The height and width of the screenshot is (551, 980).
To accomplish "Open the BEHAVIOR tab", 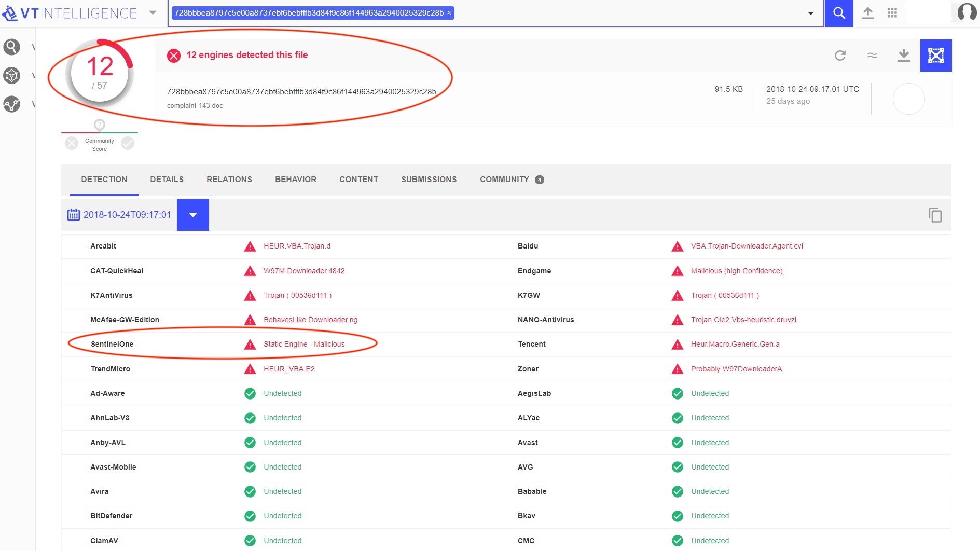I will [x=296, y=180].
